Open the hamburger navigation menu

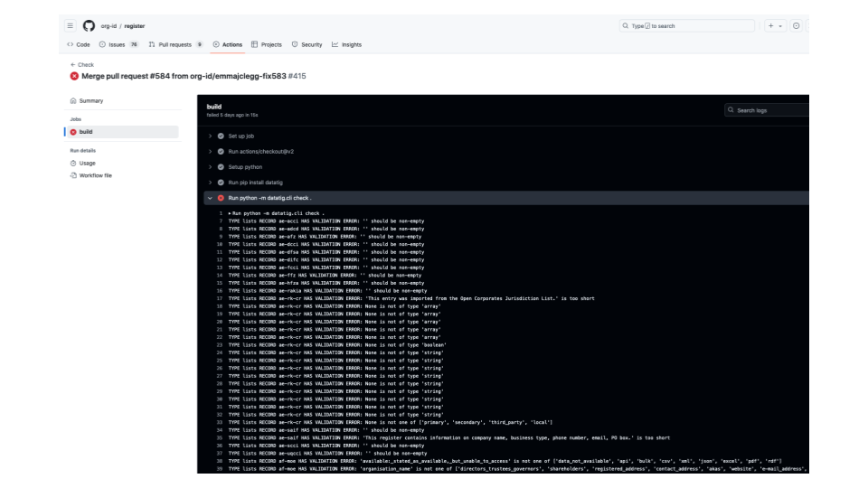point(70,26)
